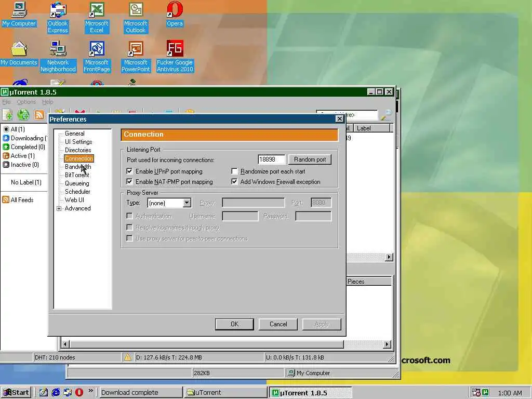Screen dimensions: 532x399
Task: Switch to Download complete taskbar item
Action: [x=140, y=393]
